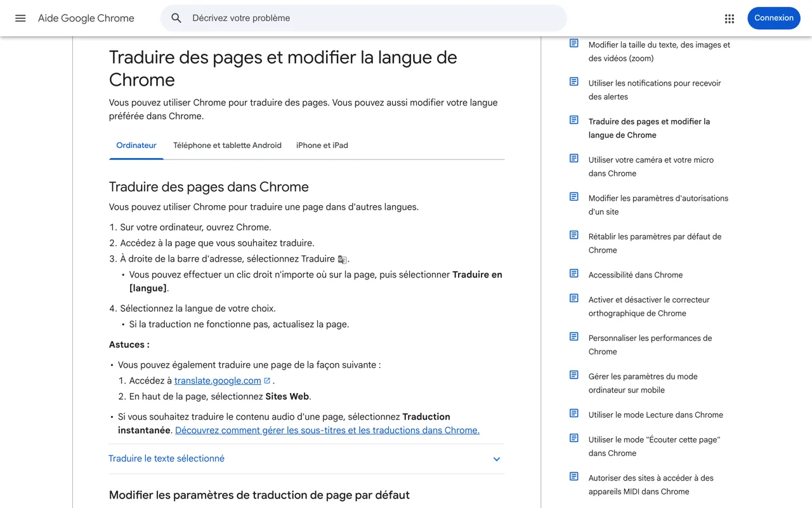The height and width of the screenshot is (508, 812).
Task: Click chevron next to 'Traduire le texte sélectionné'
Action: (x=497, y=459)
